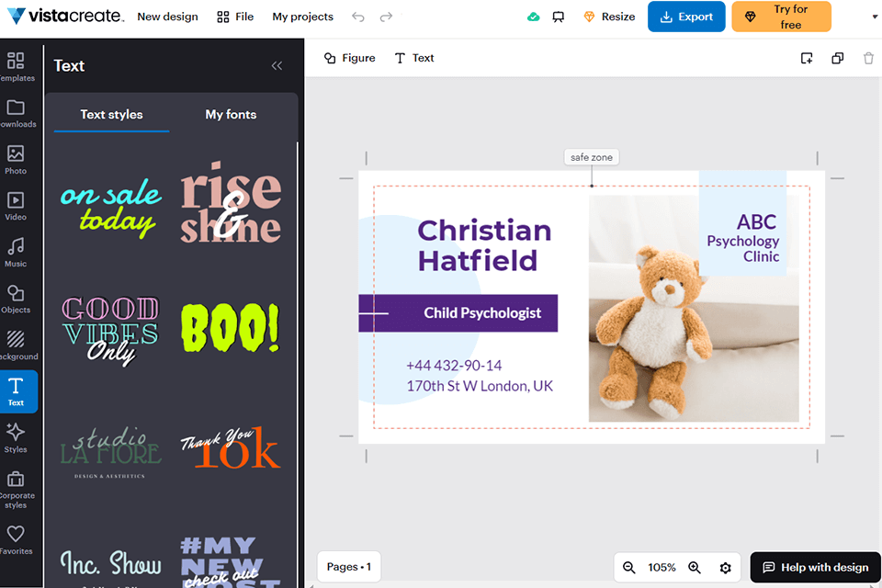The height and width of the screenshot is (588, 882).
Task: Open the Favorites panel
Action: [16, 540]
